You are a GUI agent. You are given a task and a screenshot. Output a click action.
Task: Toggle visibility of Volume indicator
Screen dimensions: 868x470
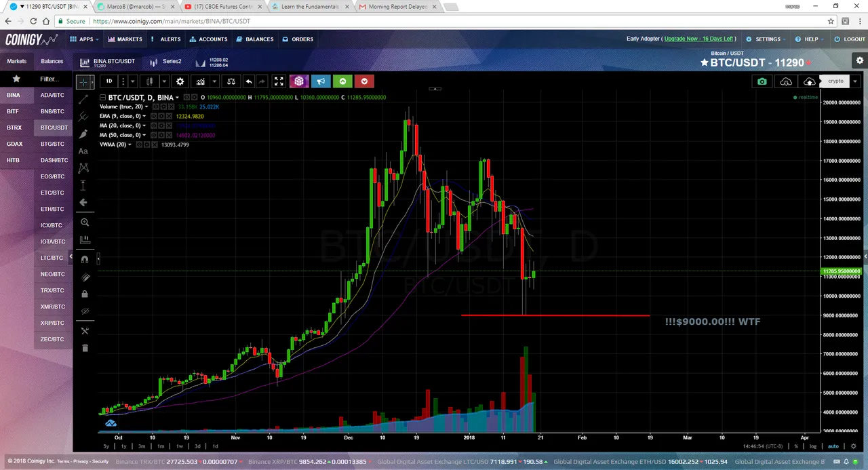[155, 107]
